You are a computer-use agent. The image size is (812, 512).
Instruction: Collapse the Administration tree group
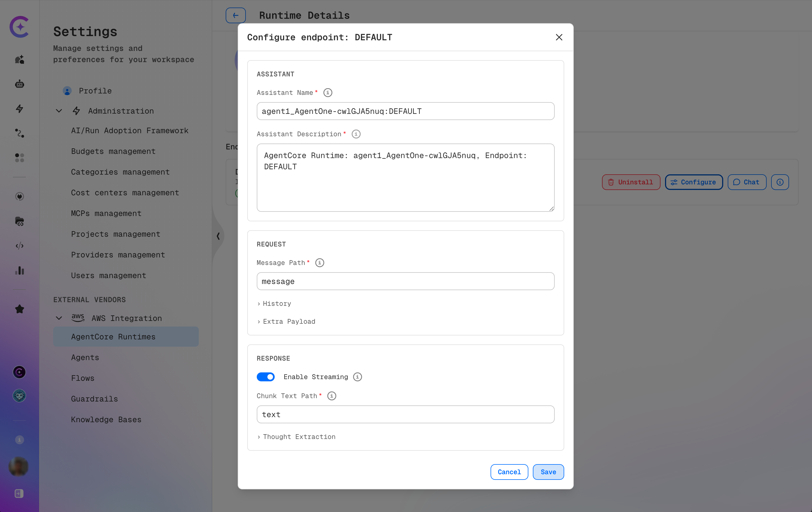[x=59, y=111]
